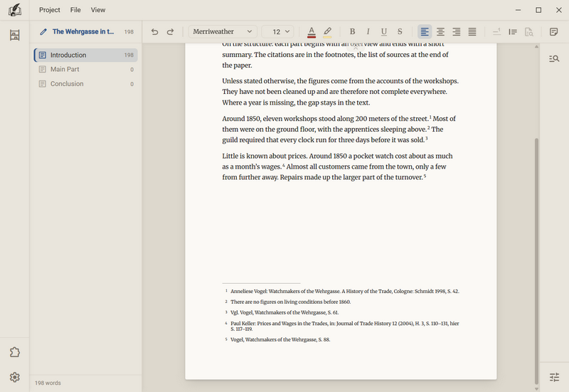Click the page search preview icon
Screen dimensions: 569x392
pos(528,32)
